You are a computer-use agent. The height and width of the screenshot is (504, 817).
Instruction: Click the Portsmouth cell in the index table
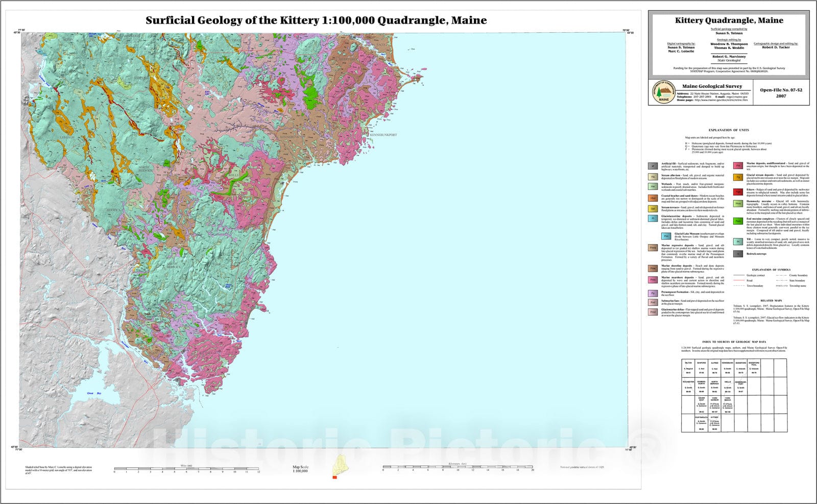(702, 423)
